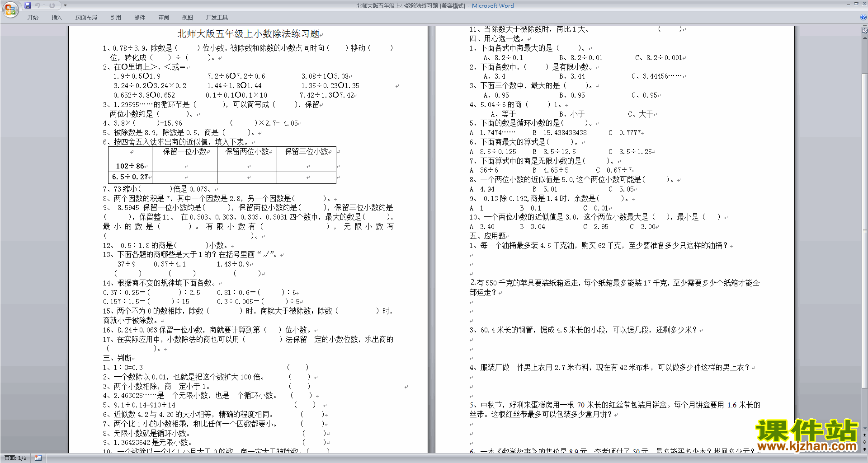Screen dimensions: 868x463
Task: Click option C 2.95 in question 10
Action: pos(596,227)
